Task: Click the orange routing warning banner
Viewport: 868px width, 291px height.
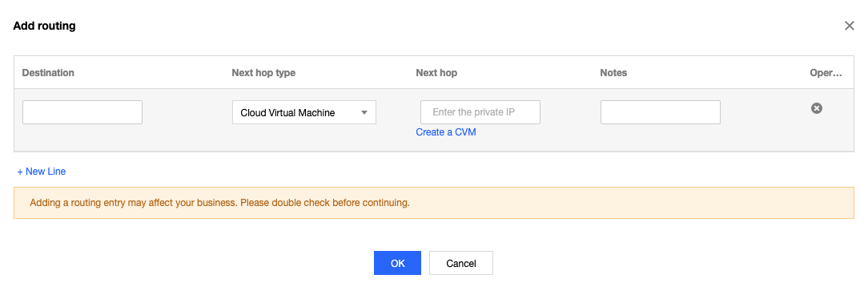Action: tap(434, 203)
